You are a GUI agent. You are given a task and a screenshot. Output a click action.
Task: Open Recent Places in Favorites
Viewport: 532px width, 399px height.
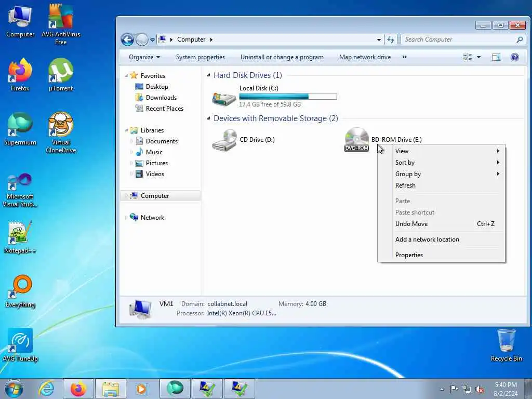click(165, 108)
